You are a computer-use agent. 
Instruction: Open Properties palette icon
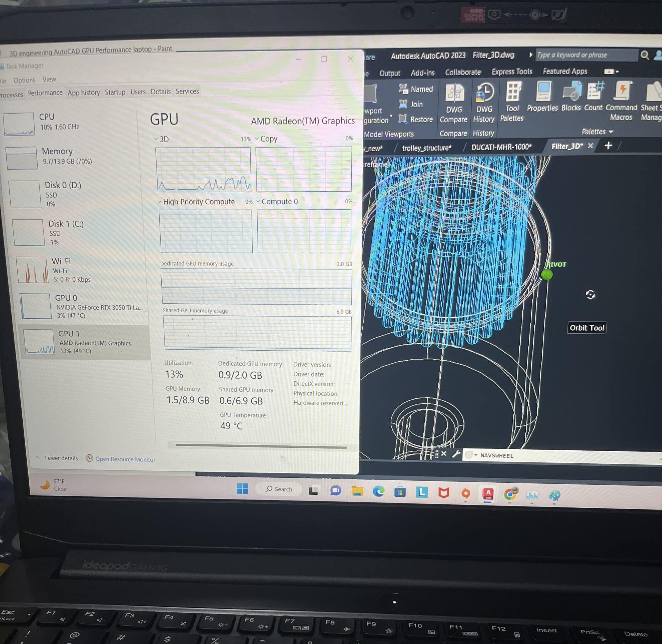click(x=543, y=91)
